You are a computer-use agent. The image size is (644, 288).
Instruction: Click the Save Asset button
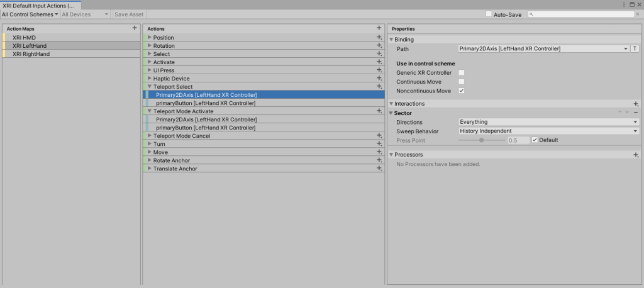[128, 14]
